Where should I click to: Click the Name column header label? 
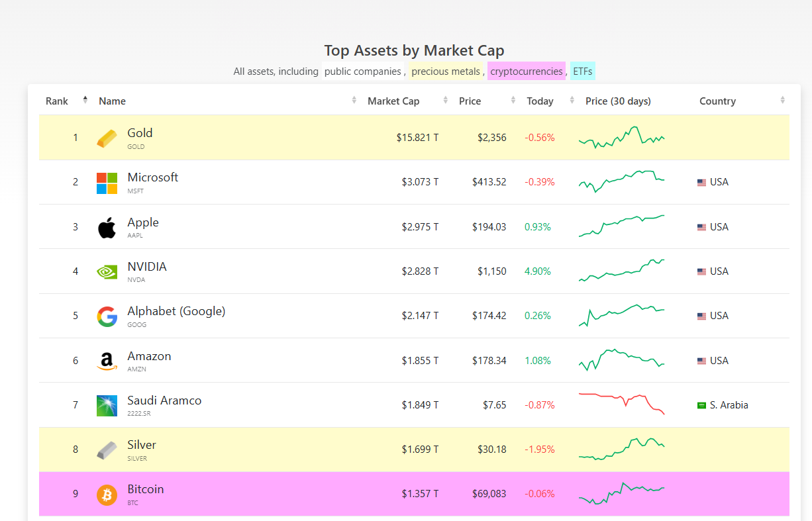pos(112,101)
